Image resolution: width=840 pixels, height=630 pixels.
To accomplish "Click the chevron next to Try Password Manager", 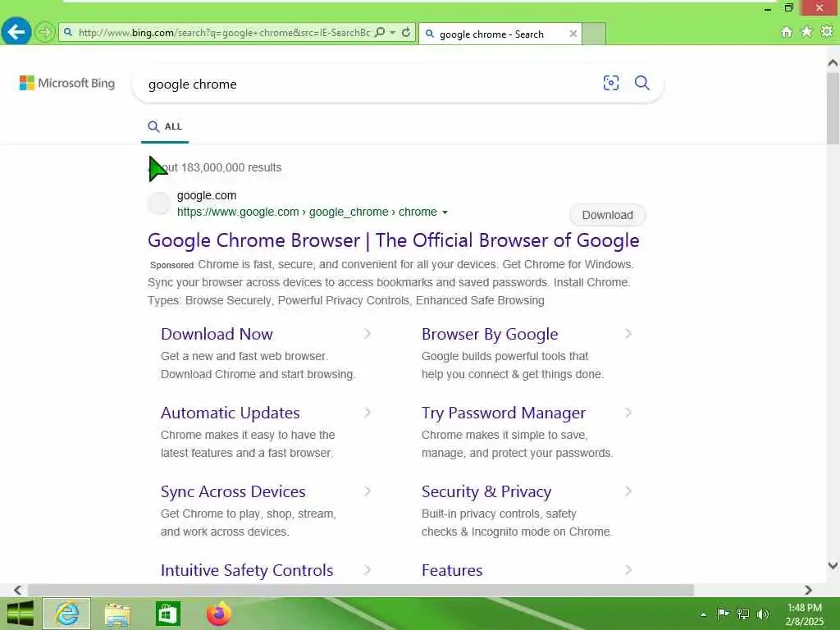I will click(628, 413).
